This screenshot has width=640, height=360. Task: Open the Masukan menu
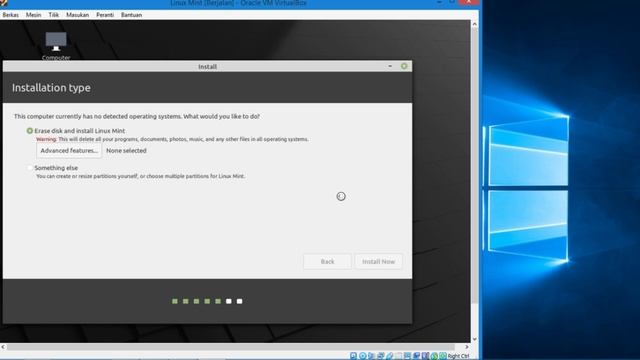click(x=78, y=15)
